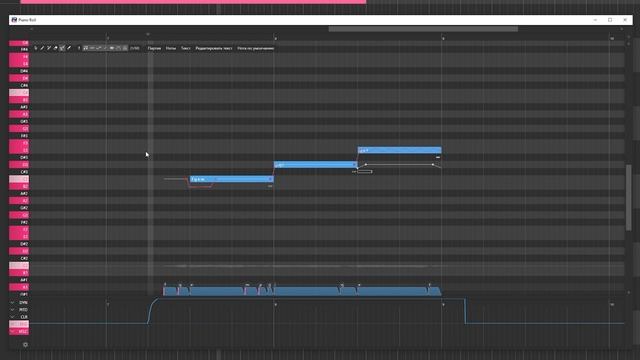Click the playhead marker on timeline ruler
Viewport: 640px width, 360px height.
coord(148,34)
